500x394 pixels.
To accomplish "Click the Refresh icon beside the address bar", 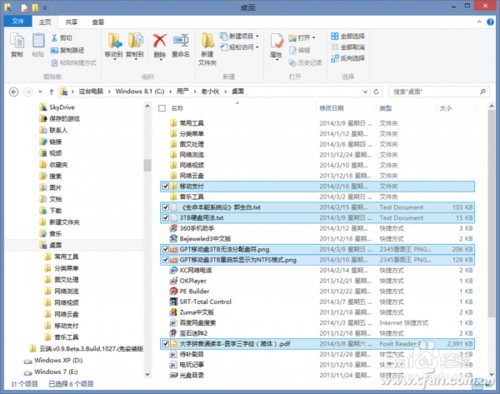I will click(376, 92).
